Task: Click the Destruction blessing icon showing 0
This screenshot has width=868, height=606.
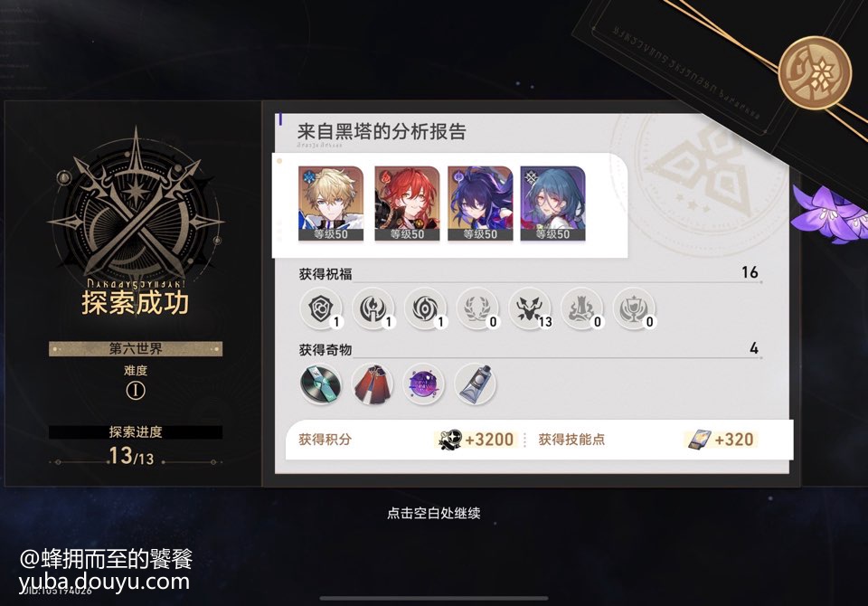Action: coord(581,308)
